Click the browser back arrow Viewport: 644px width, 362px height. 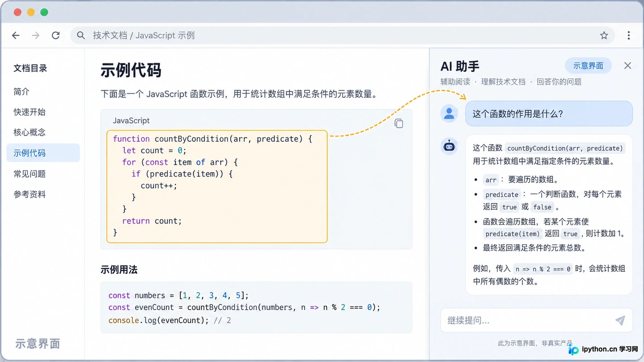point(16,35)
